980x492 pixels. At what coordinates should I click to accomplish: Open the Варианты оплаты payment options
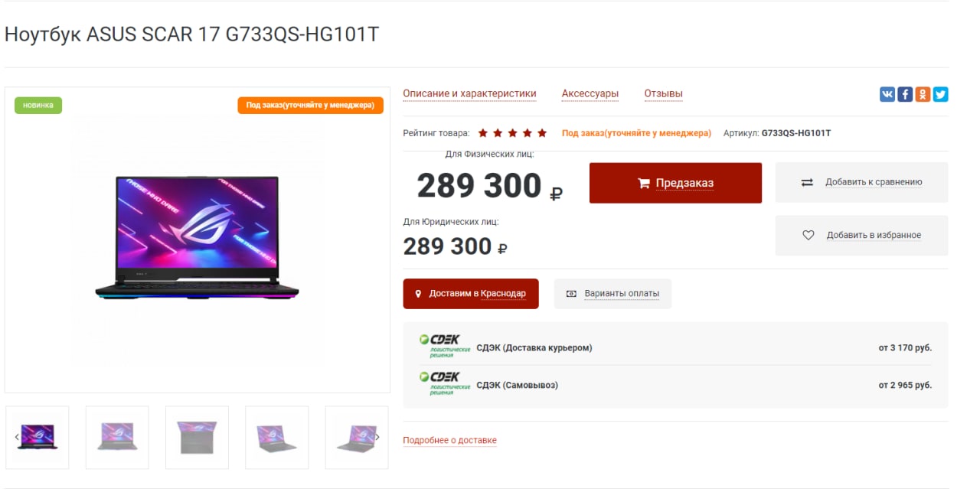[x=612, y=294]
